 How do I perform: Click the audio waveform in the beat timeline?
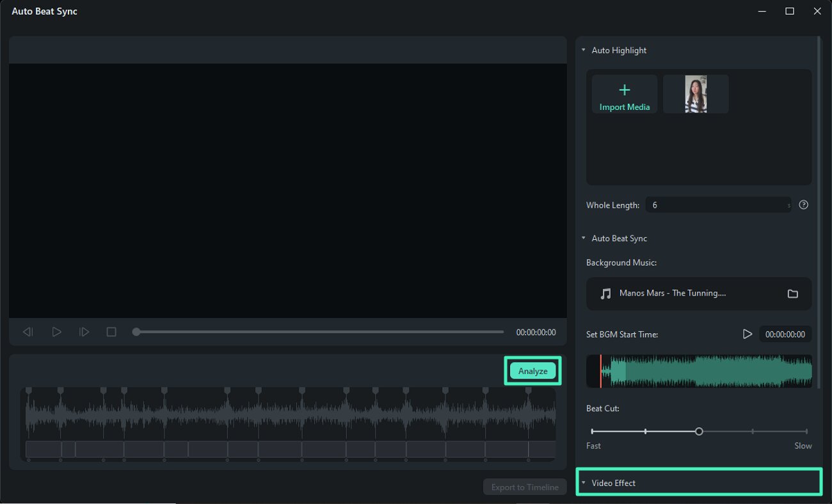[290, 414]
